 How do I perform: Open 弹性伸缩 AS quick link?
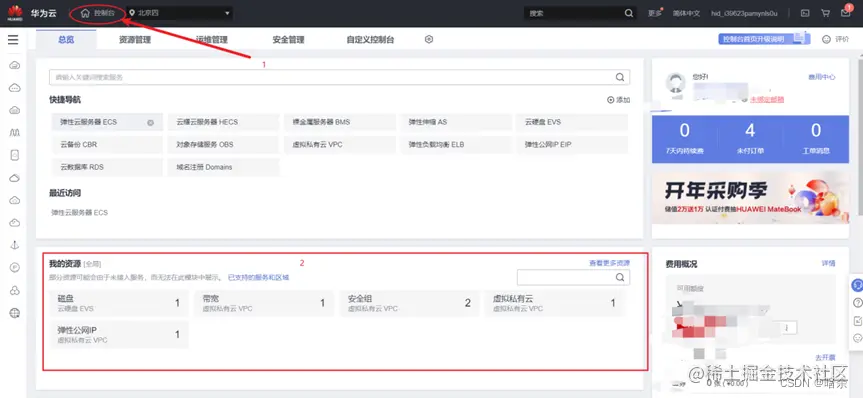click(456, 122)
